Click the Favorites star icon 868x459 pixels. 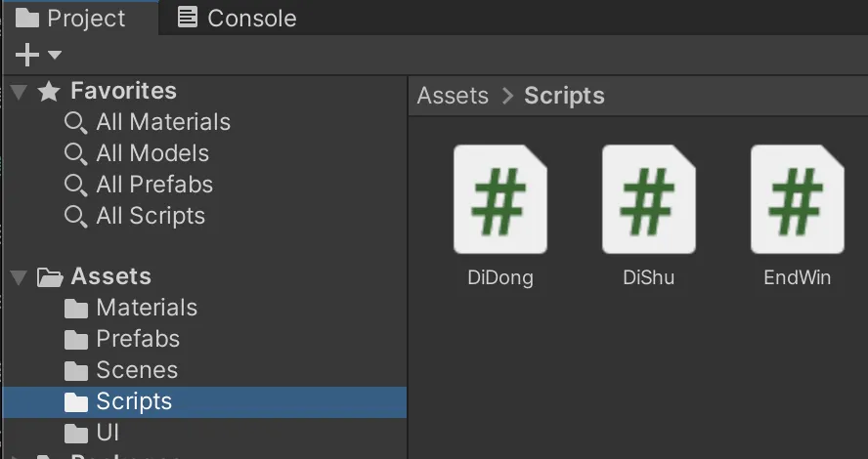tap(49, 92)
